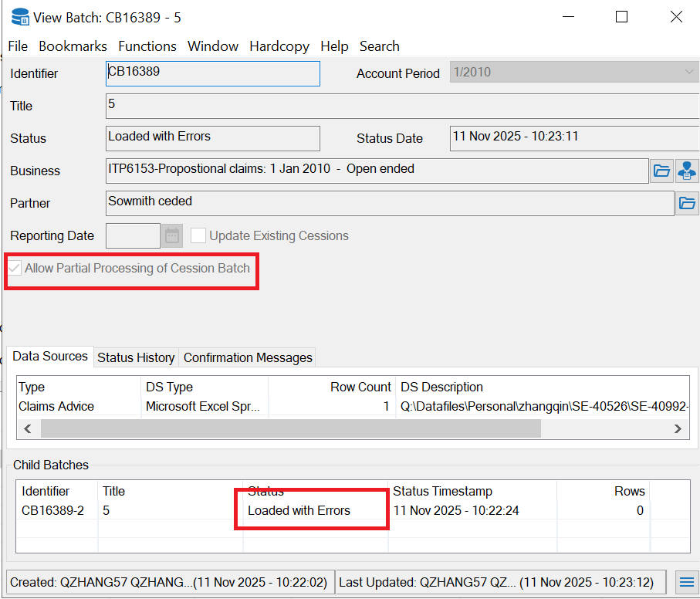Switch to the Status History tab
This screenshot has height=599, width=700.
(136, 357)
